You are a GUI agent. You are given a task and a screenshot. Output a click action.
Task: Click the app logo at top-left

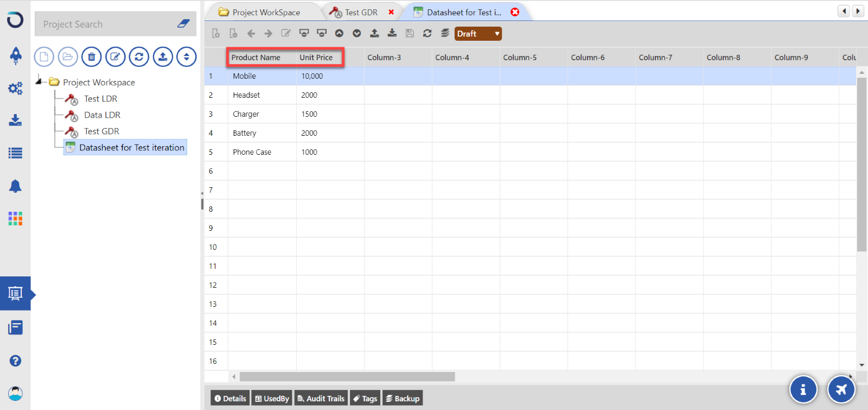point(15,20)
